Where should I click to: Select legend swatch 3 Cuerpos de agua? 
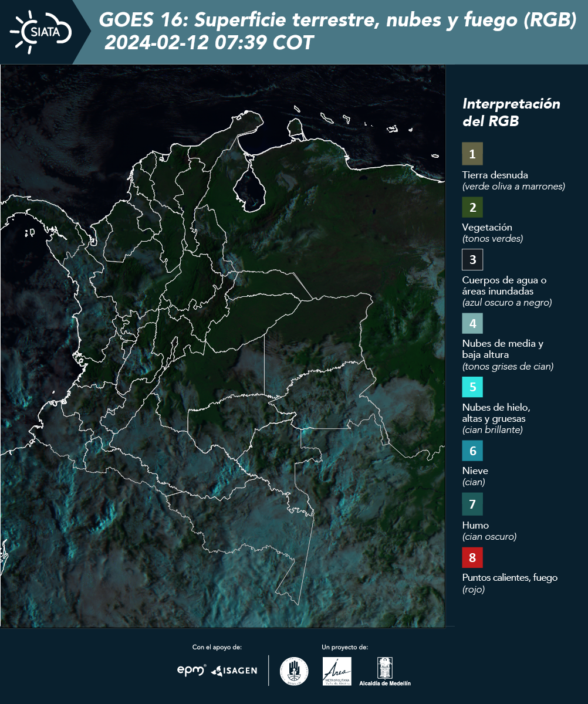472,259
